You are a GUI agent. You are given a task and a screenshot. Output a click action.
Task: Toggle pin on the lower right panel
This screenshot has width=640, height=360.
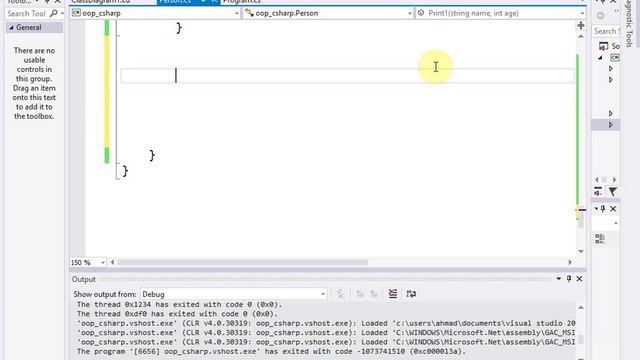pos(603,209)
